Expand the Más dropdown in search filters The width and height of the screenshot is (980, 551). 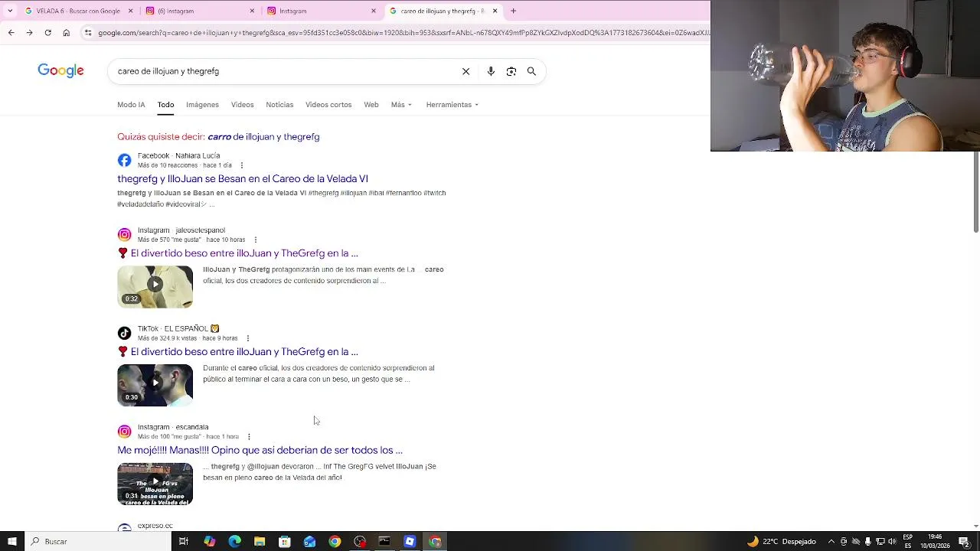[401, 105]
